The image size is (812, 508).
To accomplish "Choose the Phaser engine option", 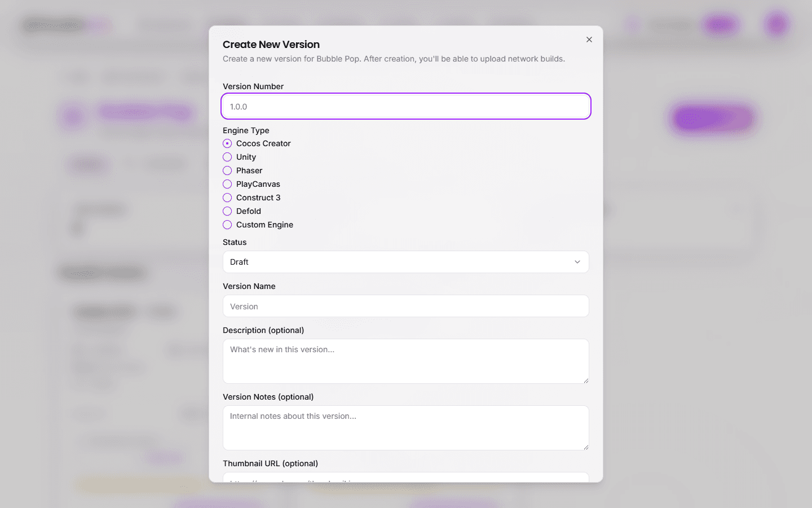I will pos(227,170).
